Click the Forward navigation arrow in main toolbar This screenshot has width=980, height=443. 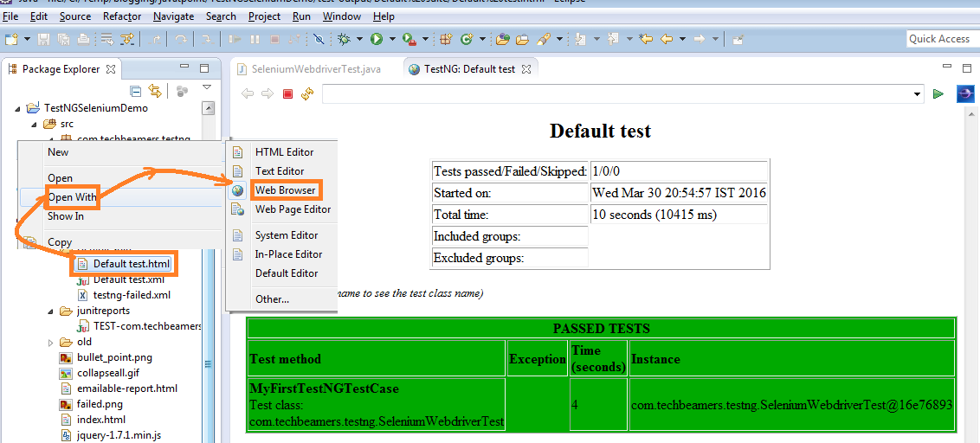700,39
